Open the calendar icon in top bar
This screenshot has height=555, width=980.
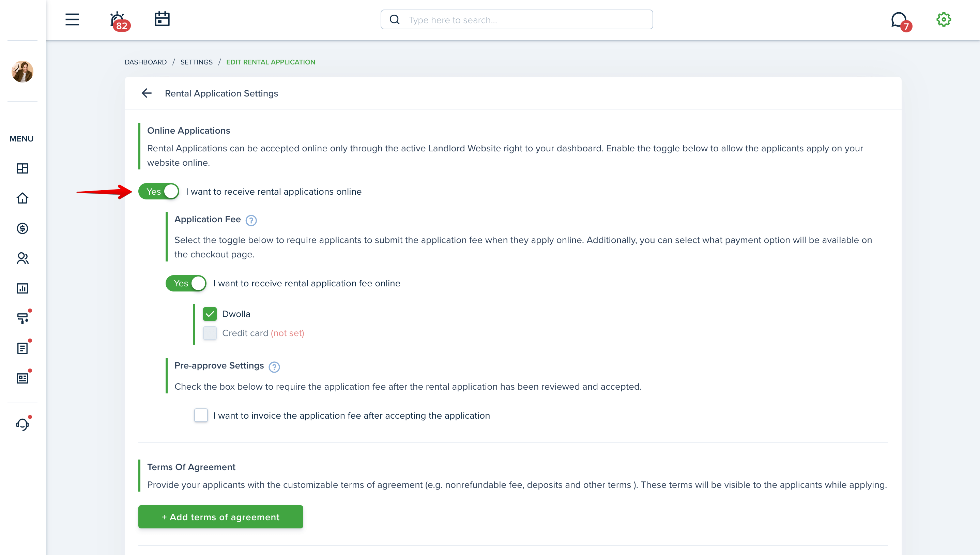[162, 19]
